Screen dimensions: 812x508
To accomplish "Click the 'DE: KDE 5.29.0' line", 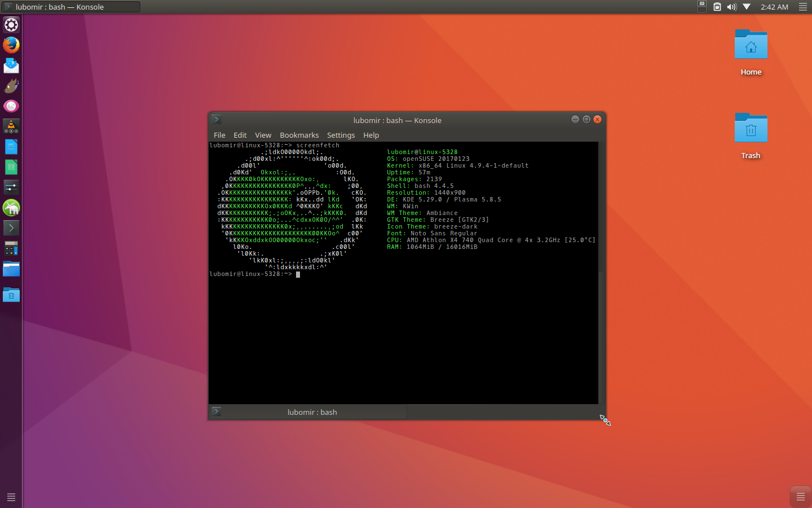I will [x=444, y=200].
